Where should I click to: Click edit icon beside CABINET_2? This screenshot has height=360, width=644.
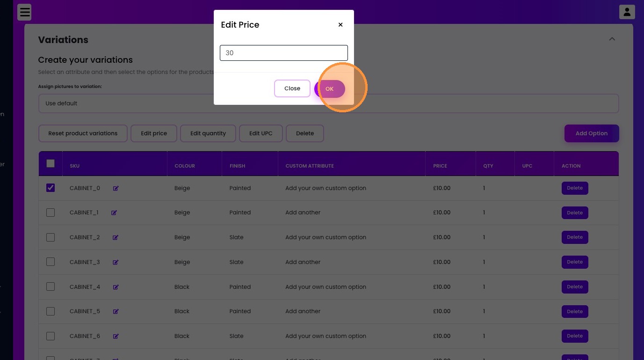[x=116, y=237]
